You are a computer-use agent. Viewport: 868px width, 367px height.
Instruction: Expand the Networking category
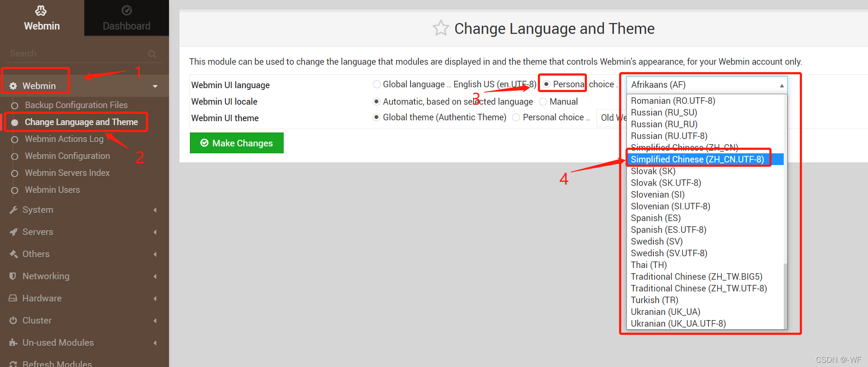(x=155, y=276)
